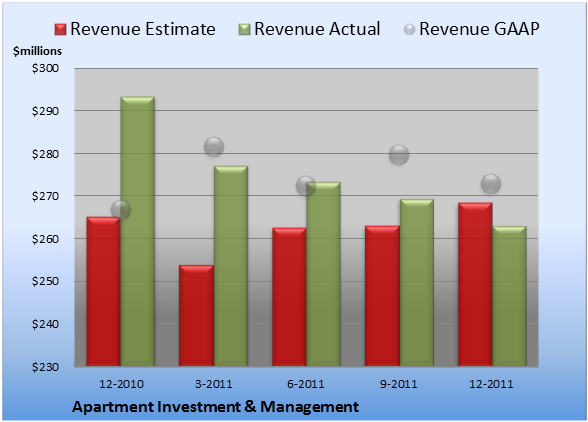Click the 'Apartment Investment & Management' chart title
This screenshot has width=588, height=422.
point(215,407)
